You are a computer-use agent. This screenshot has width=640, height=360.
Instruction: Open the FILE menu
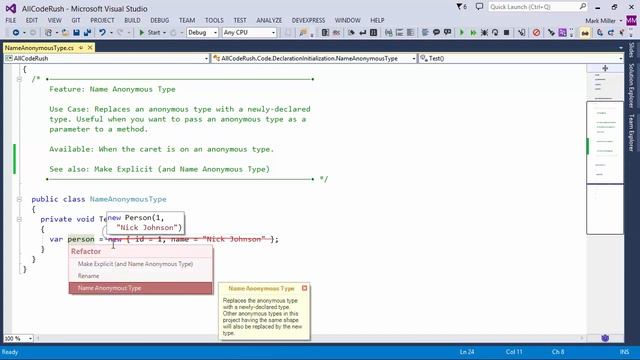click(11, 20)
